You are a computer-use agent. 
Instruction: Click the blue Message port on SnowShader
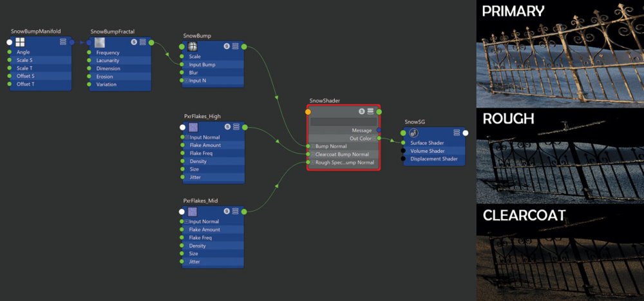(379, 130)
